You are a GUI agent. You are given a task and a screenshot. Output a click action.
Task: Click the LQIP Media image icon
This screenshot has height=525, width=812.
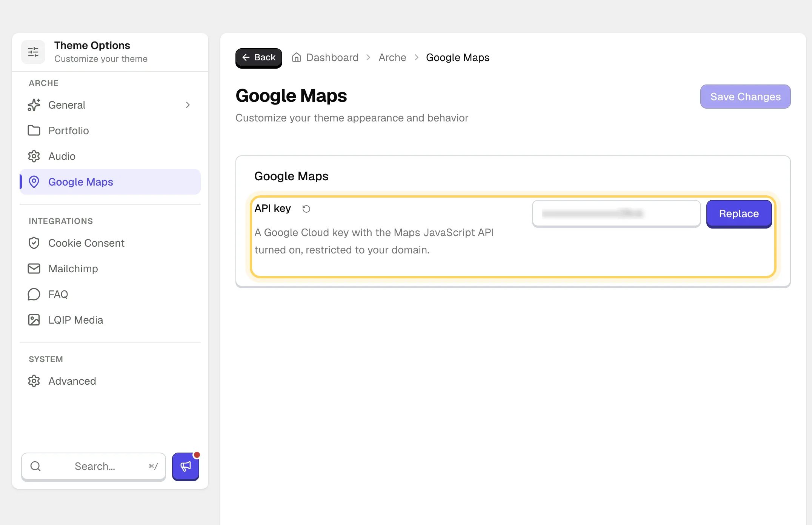[x=34, y=320]
